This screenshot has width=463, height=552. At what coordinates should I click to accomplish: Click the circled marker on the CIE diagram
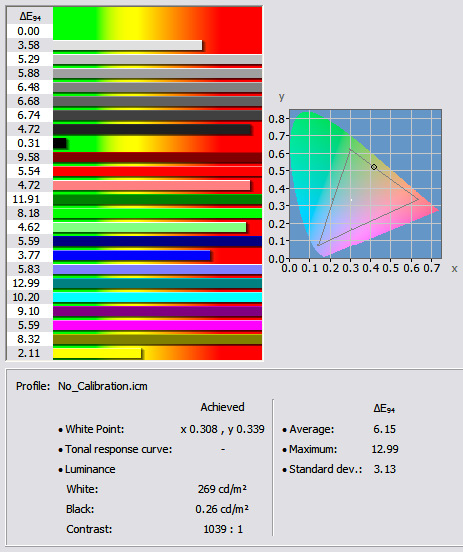tap(374, 167)
